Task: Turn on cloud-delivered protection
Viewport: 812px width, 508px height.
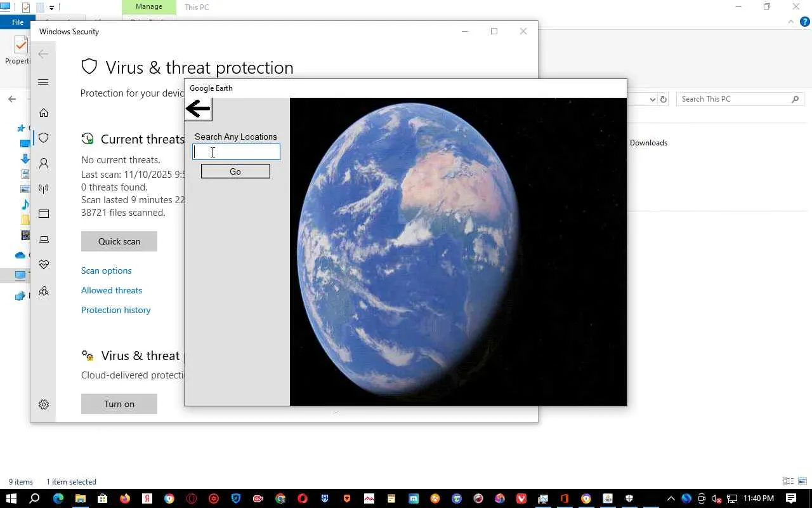Action: click(119, 404)
